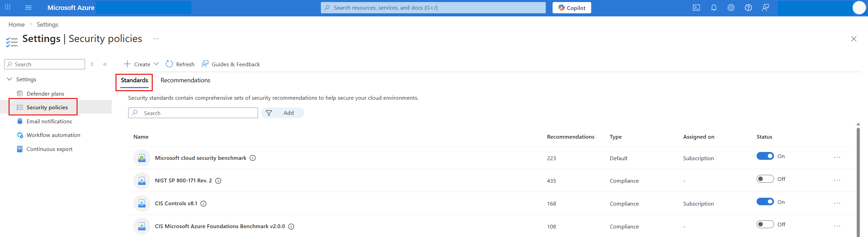Image resolution: width=868 pixels, height=237 pixels.
Task: Turn off Microsoft cloud security benchmark toggle
Action: pos(765,156)
